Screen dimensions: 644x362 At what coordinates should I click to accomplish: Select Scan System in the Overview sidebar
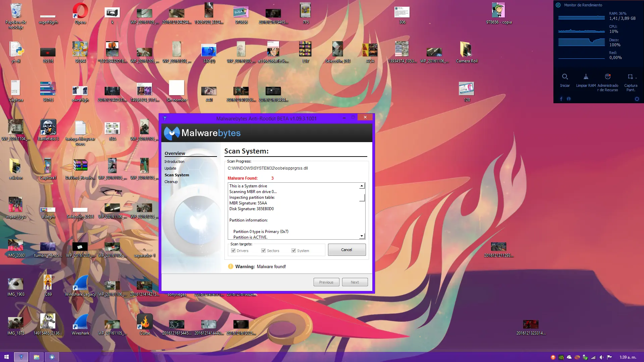point(177,175)
